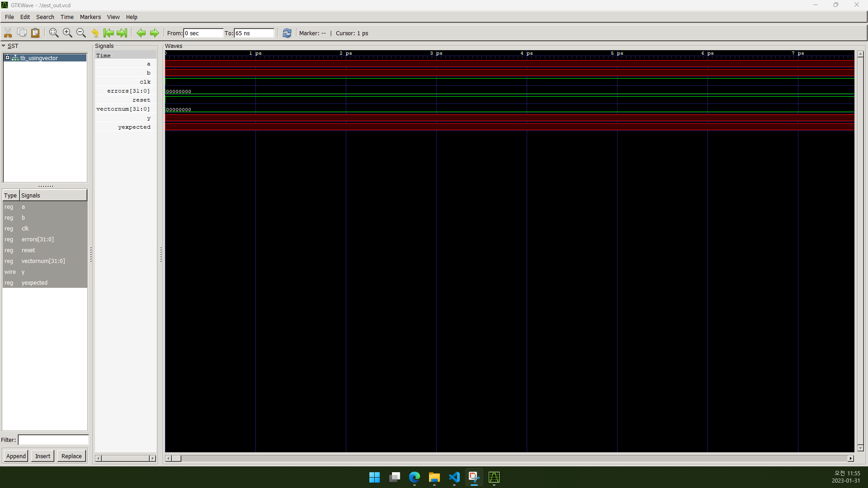The width and height of the screenshot is (868, 488).
Task: Click the Zoom Undo yellow arrow icon
Action: (x=95, y=33)
